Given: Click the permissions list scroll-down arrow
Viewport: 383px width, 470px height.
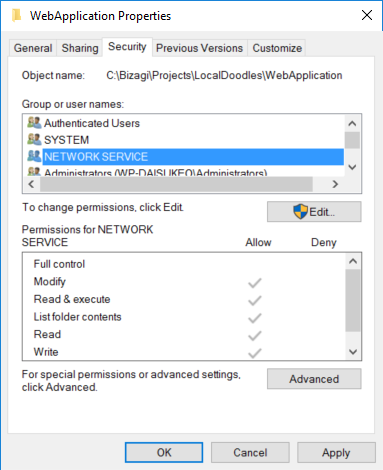Looking at the screenshot, I should tap(353, 352).
